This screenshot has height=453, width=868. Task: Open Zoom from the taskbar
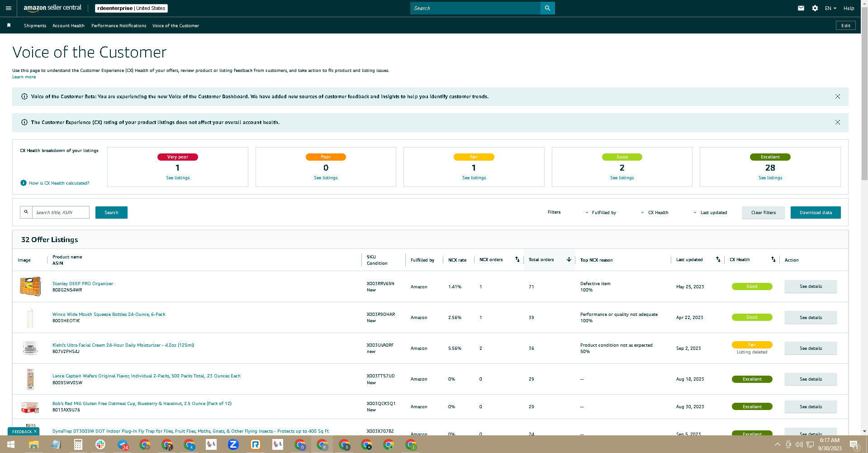233,444
